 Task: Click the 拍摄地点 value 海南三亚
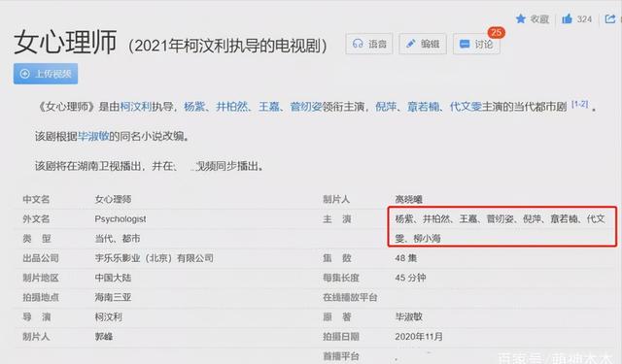point(113,297)
